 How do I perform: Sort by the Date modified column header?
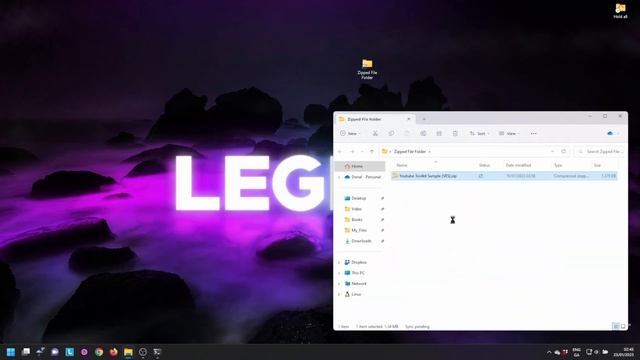[x=518, y=165]
